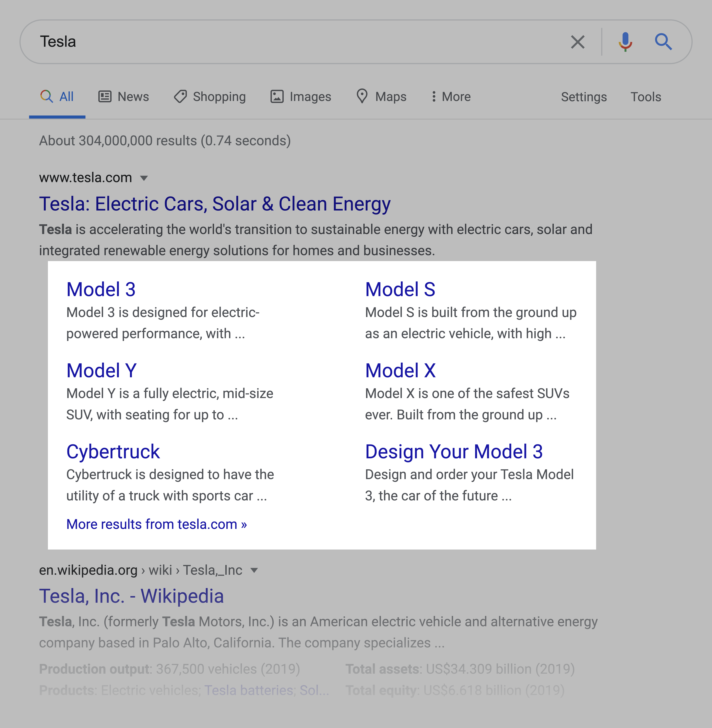Click the clear search X icon
The width and height of the screenshot is (712, 728).
[x=576, y=41]
